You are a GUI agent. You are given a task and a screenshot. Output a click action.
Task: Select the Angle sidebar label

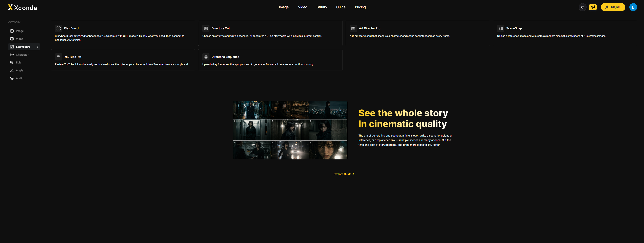[x=20, y=70]
